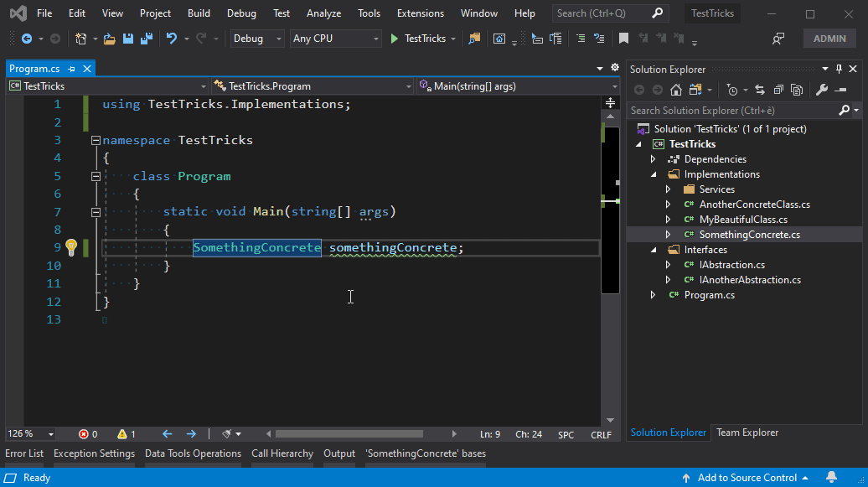Click the Save All toolbar icon
This screenshot has height=487, width=868.
tap(146, 39)
